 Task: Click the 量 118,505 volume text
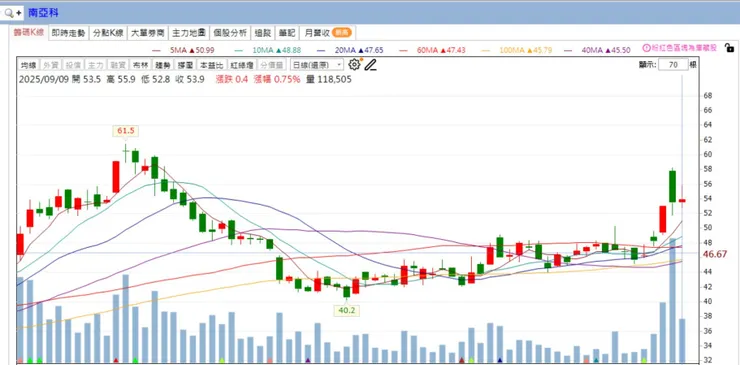click(329, 79)
